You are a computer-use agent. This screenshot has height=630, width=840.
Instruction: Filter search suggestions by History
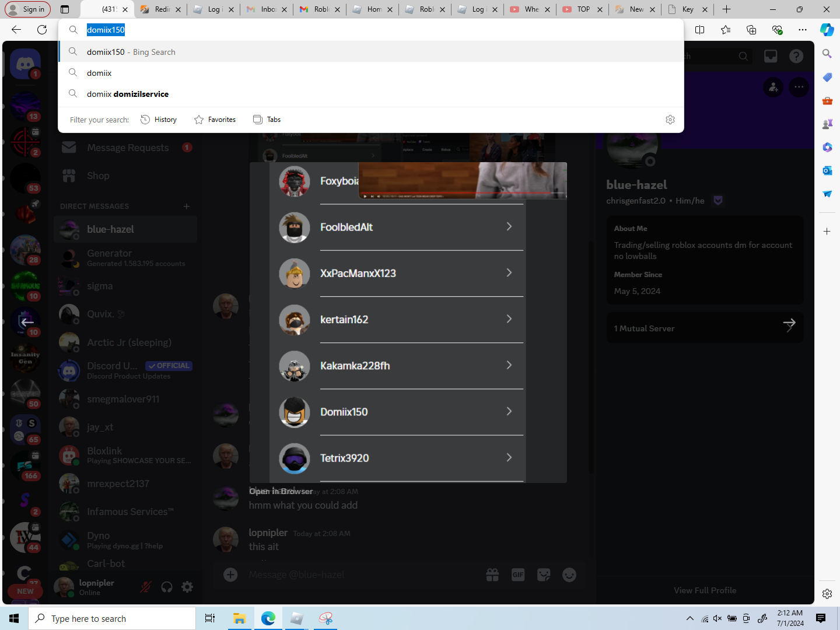tap(159, 120)
